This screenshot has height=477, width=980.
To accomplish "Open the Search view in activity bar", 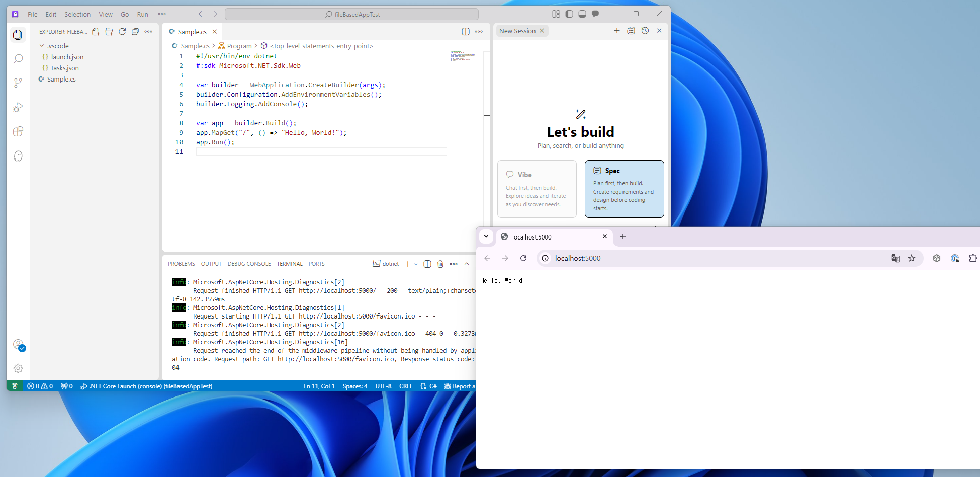I will click(x=18, y=59).
